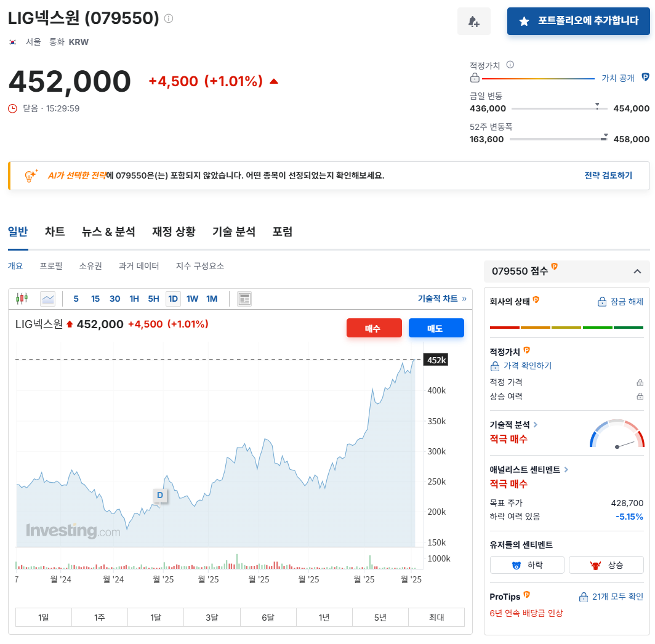Open the 기술적 차트 link
The height and width of the screenshot is (644, 655).
click(442, 299)
